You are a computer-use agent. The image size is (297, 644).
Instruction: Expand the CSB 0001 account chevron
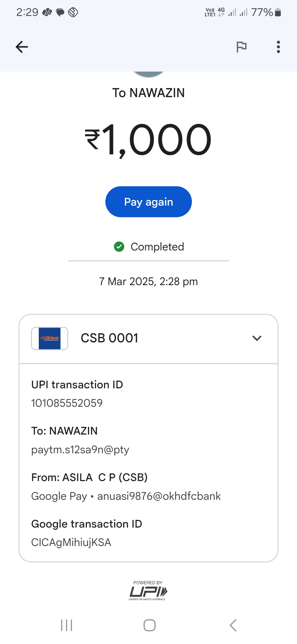[257, 338]
